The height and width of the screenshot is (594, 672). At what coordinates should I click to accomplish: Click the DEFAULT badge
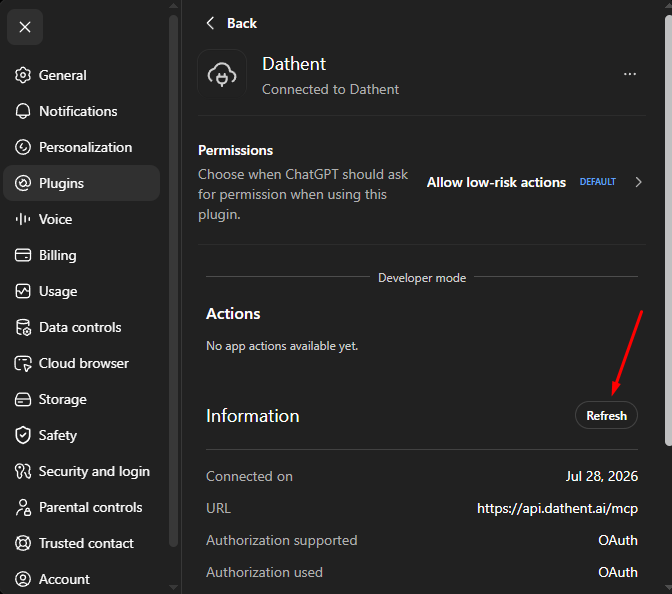(x=597, y=182)
